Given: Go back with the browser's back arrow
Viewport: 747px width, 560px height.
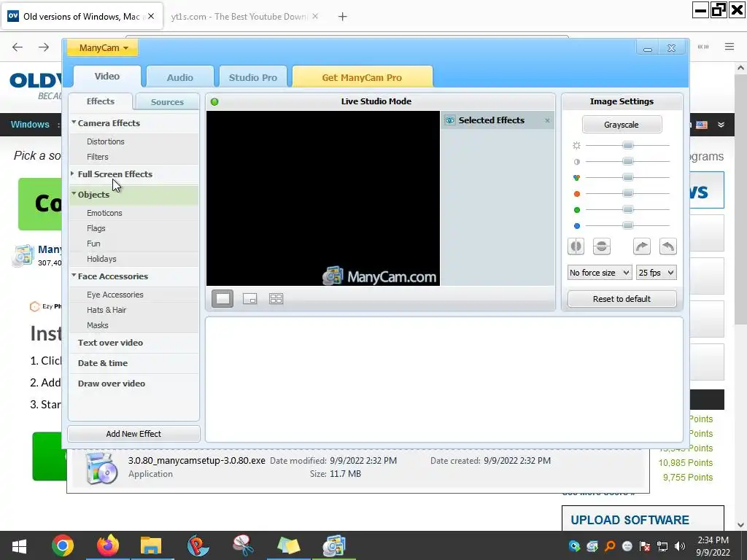Looking at the screenshot, I should tap(18, 47).
